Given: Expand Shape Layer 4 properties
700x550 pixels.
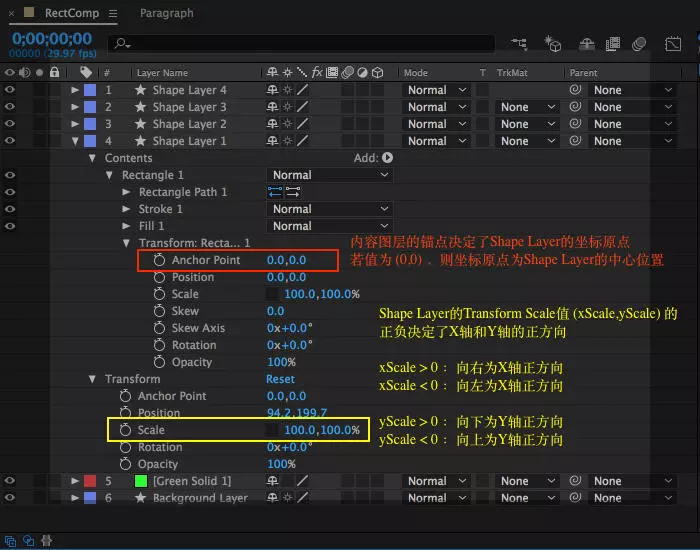Looking at the screenshot, I should pos(75,90).
